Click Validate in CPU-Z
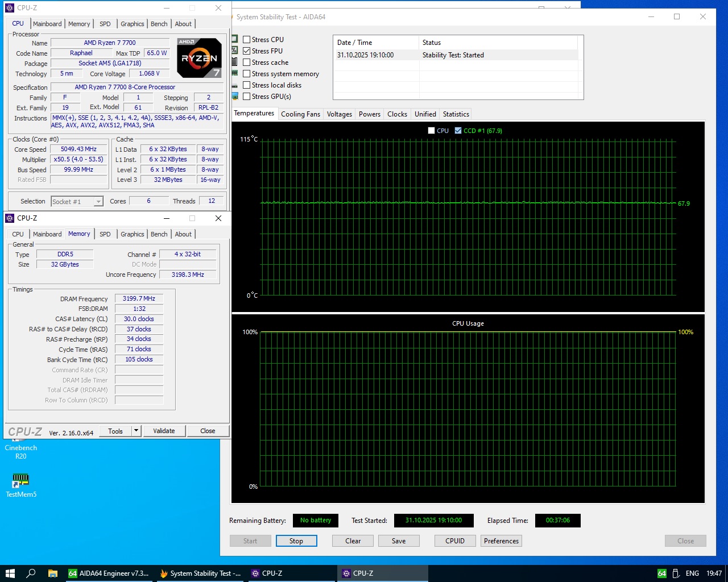Viewport: 728px width, 582px height. click(x=164, y=431)
